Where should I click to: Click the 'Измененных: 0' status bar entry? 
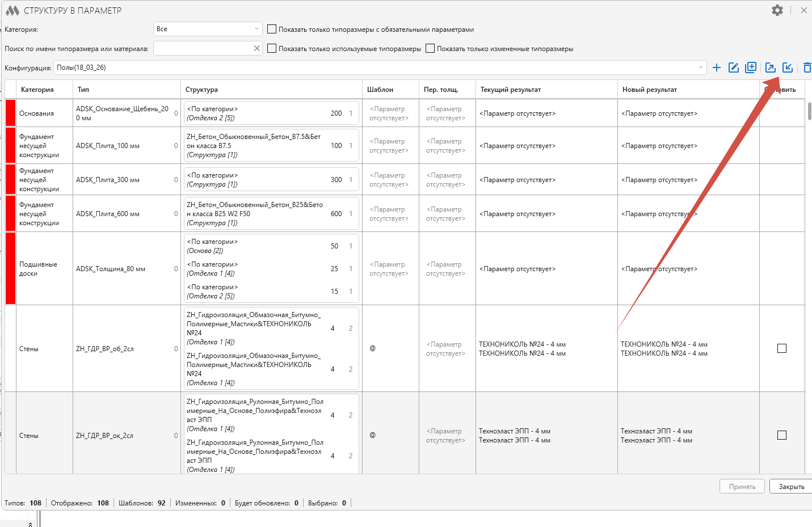point(200,503)
